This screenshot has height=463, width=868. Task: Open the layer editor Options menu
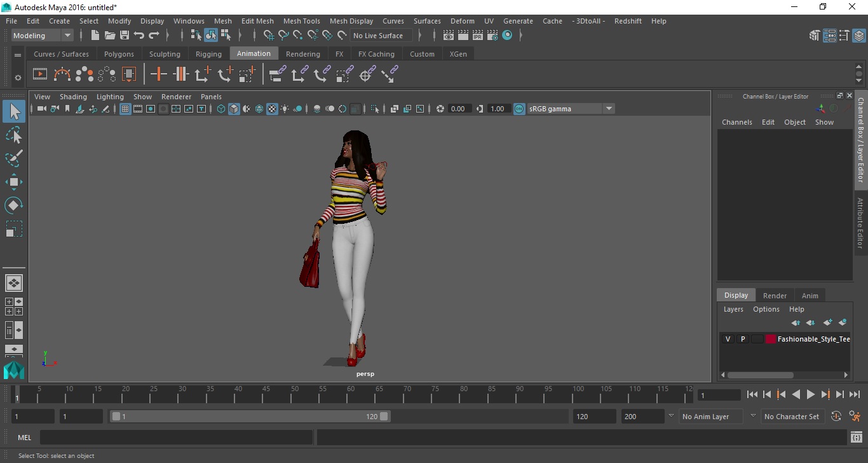(766, 309)
